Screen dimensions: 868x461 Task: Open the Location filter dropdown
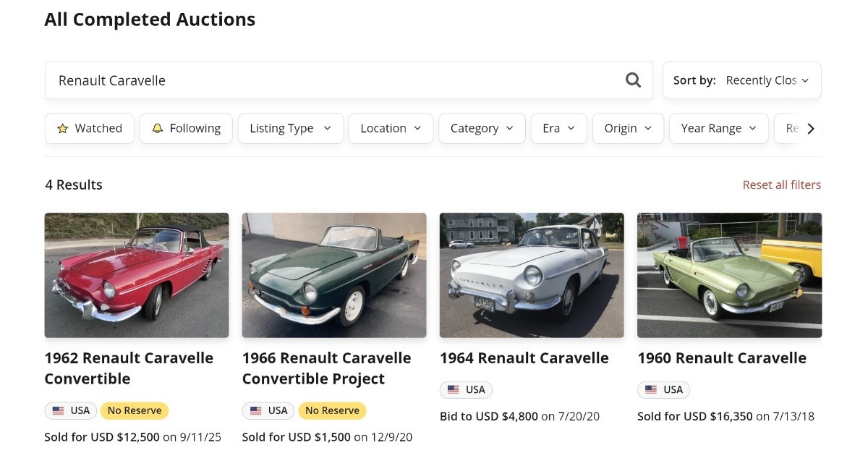pyautogui.click(x=391, y=128)
